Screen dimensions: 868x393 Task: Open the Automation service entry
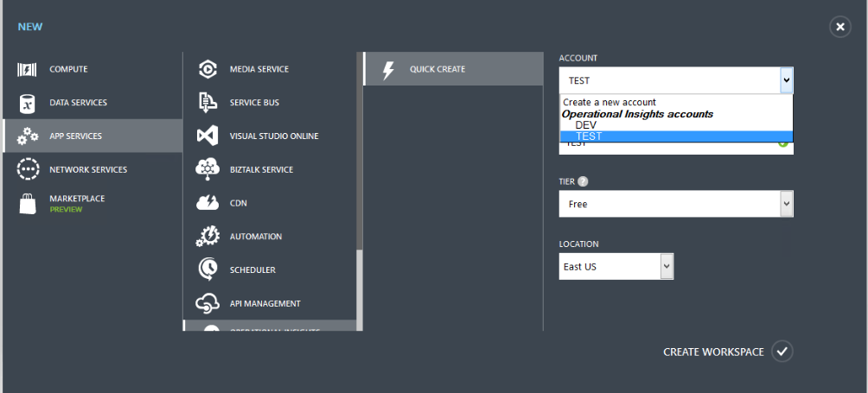(255, 237)
